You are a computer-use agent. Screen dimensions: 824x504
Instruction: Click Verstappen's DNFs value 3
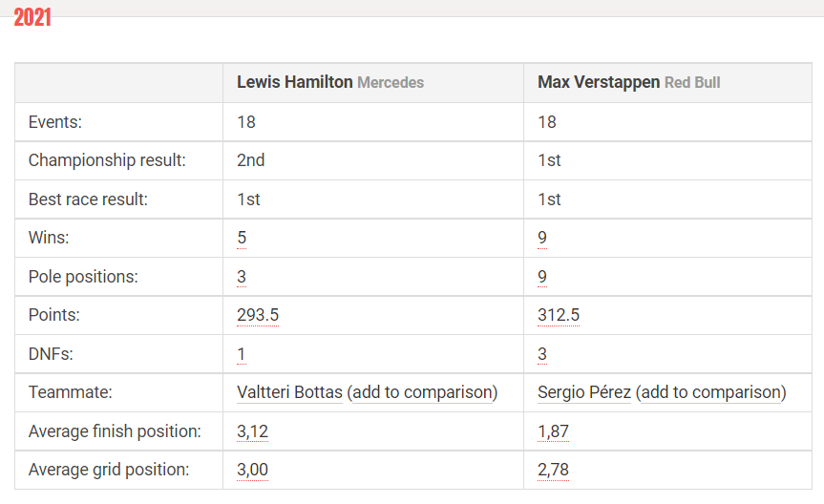[x=542, y=354]
